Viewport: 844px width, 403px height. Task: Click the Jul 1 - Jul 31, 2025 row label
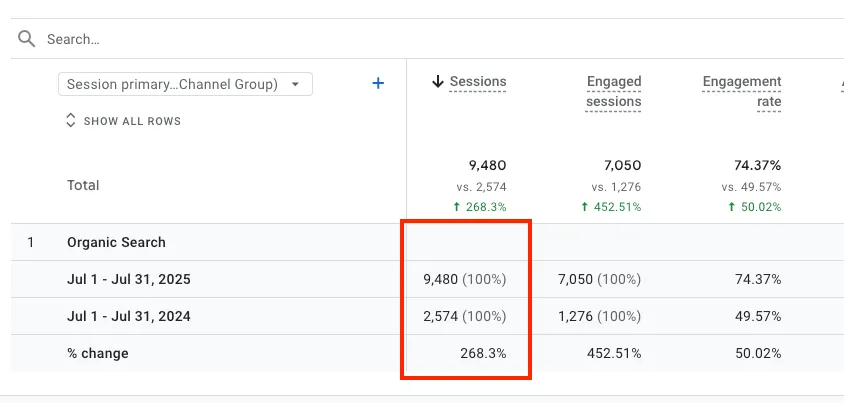(x=129, y=279)
